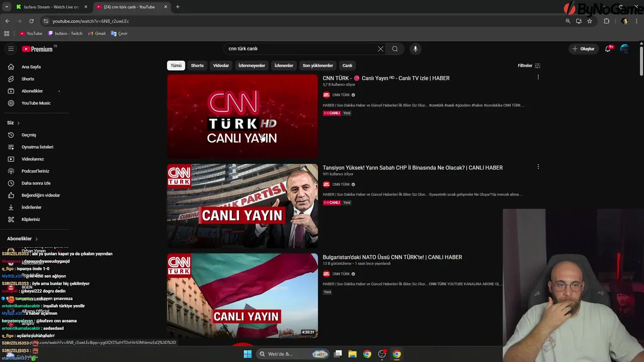This screenshot has width=644, height=362.
Task: Expand the Abonelikler section chevron
Action: coord(36,239)
